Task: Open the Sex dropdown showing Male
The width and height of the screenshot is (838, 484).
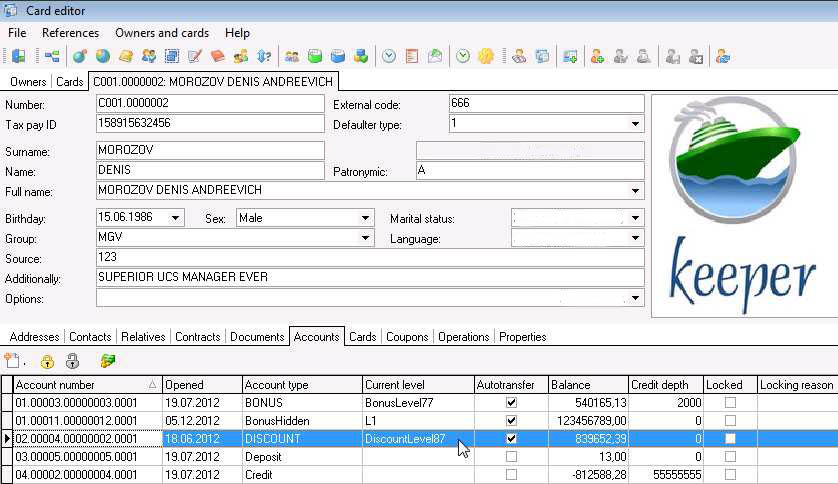Action: coord(365,218)
